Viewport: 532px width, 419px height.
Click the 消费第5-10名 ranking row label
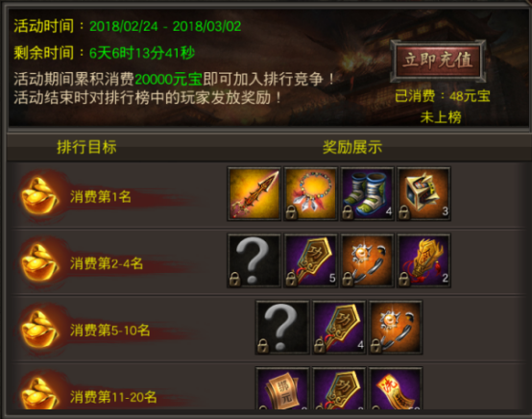109,330
